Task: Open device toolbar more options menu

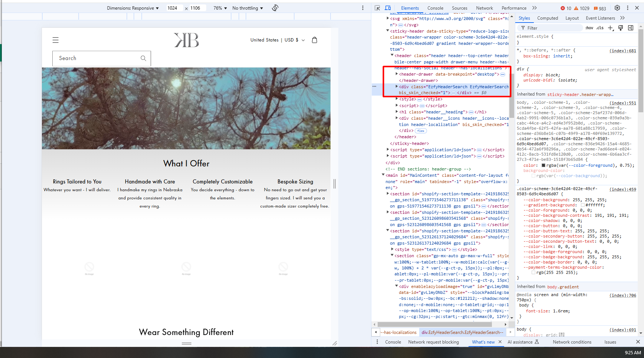Action: [363, 8]
